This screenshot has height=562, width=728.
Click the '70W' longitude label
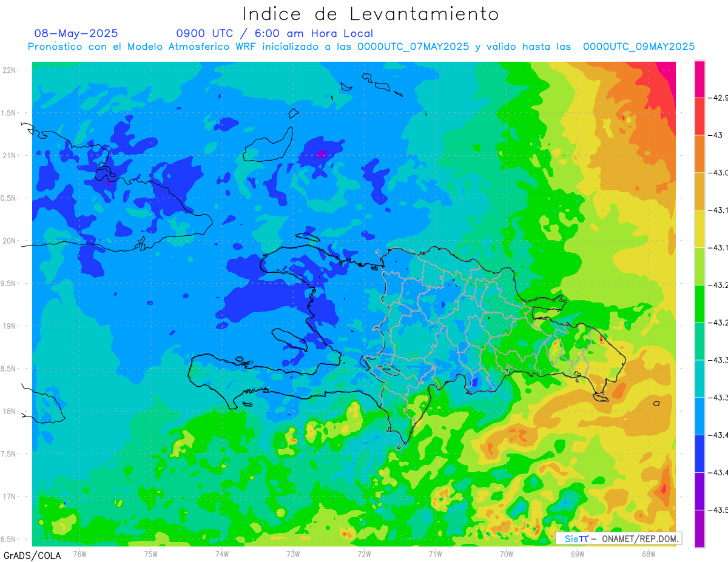(507, 554)
